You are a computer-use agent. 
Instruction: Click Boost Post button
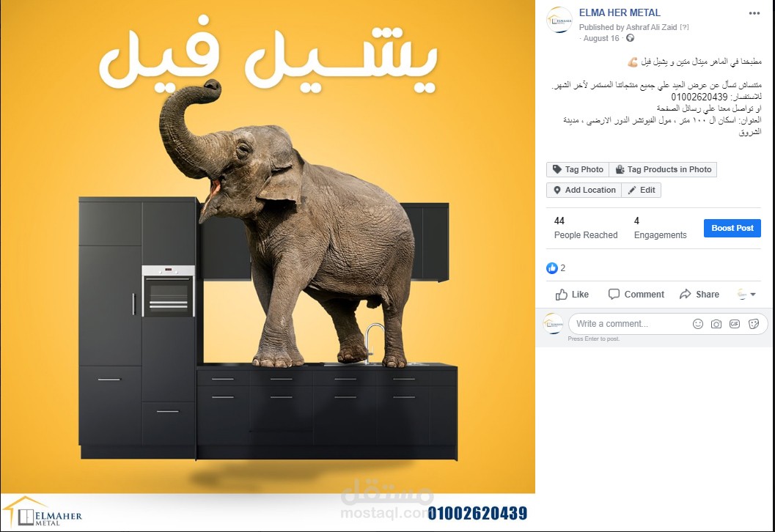732,228
